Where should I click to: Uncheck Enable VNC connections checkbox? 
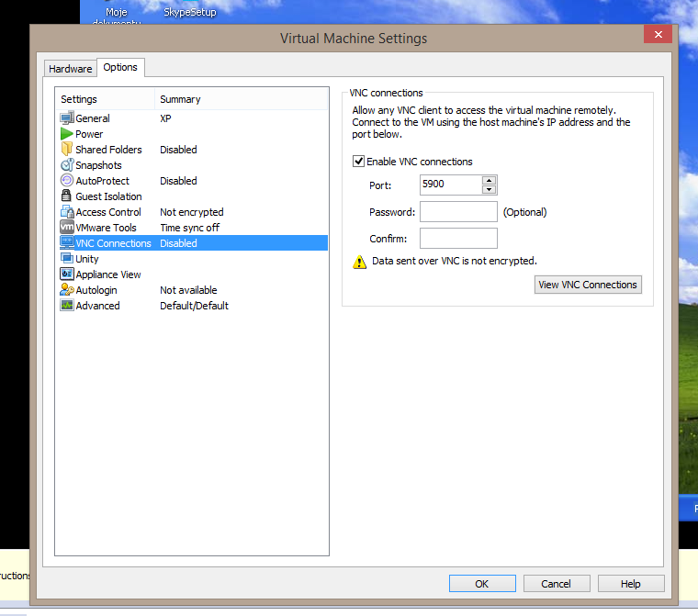pyautogui.click(x=358, y=162)
